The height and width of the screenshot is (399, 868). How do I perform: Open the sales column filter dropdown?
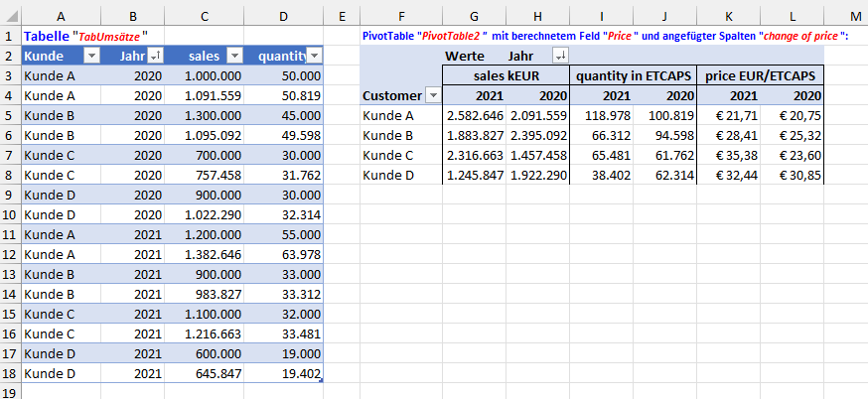point(234,56)
